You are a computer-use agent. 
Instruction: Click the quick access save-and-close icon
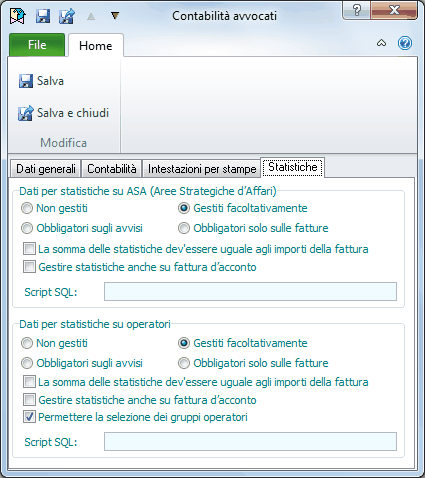(67, 16)
